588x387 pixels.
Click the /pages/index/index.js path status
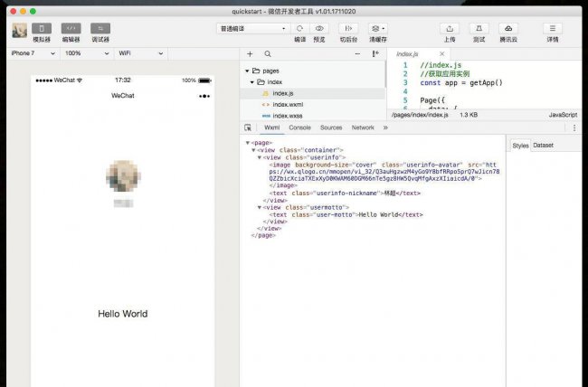pyautogui.click(x=420, y=115)
